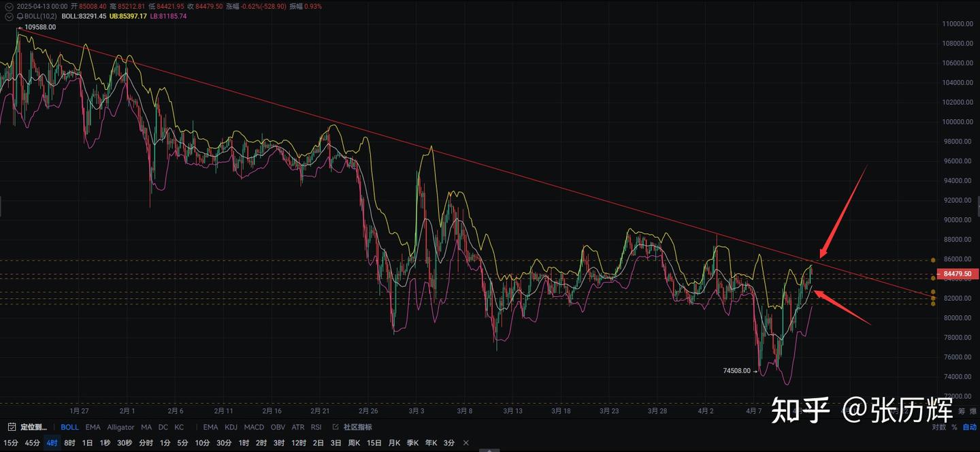Switch to the 12时 timeframe

tap(299, 443)
